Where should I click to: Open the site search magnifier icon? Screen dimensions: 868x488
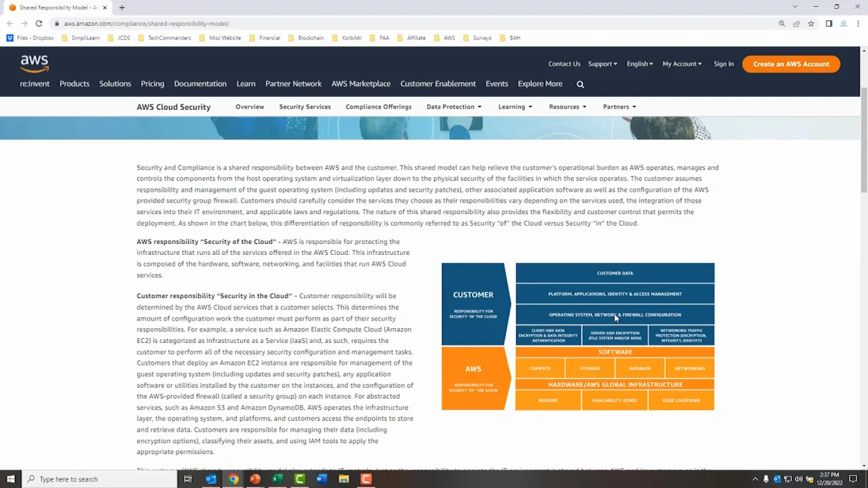(580, 84)
